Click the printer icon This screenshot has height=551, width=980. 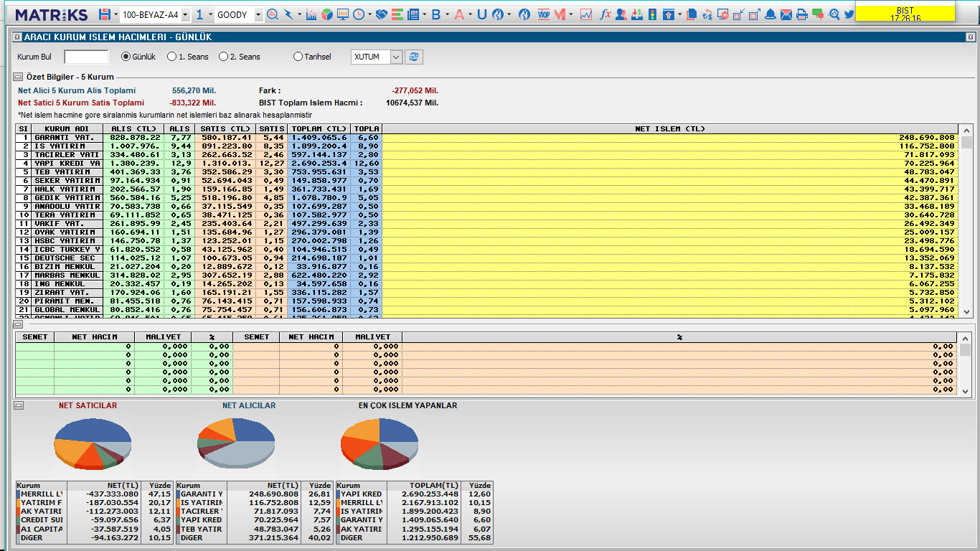click(x=801, y=14)
